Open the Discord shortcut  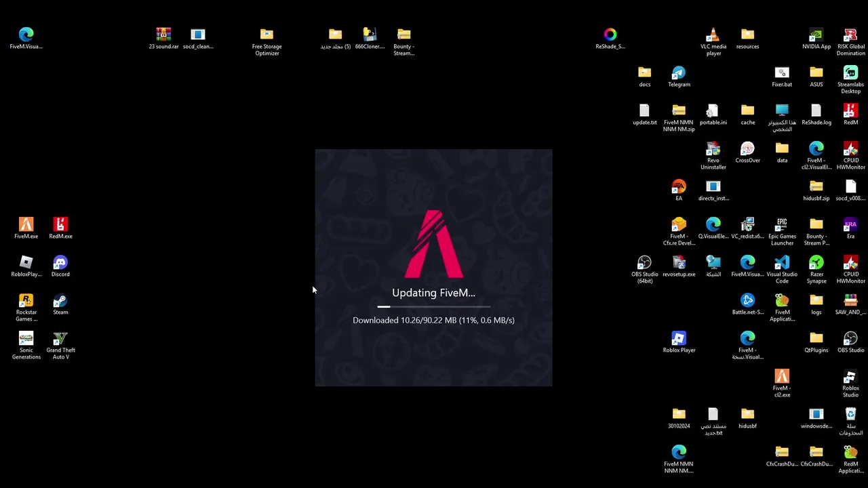pos(60,266)
